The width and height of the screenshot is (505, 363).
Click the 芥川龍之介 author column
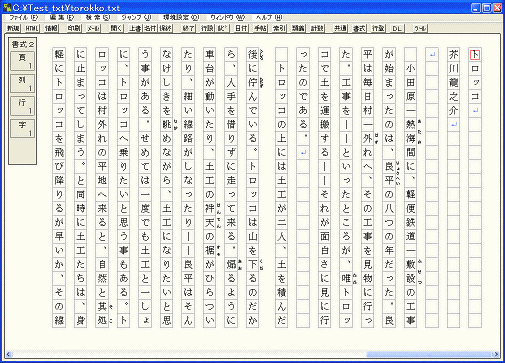(453, 188)
